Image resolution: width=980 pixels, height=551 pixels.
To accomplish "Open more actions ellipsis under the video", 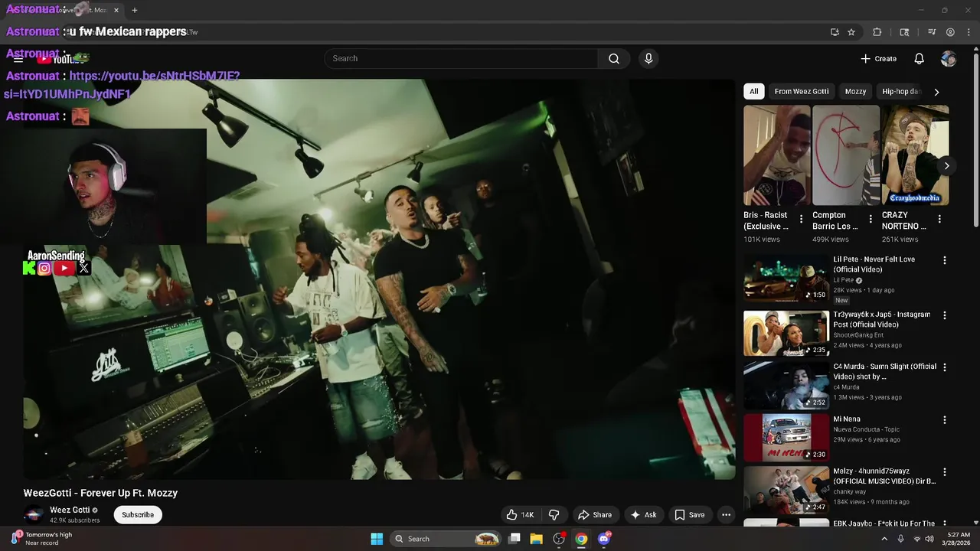I will click(727, 515).
